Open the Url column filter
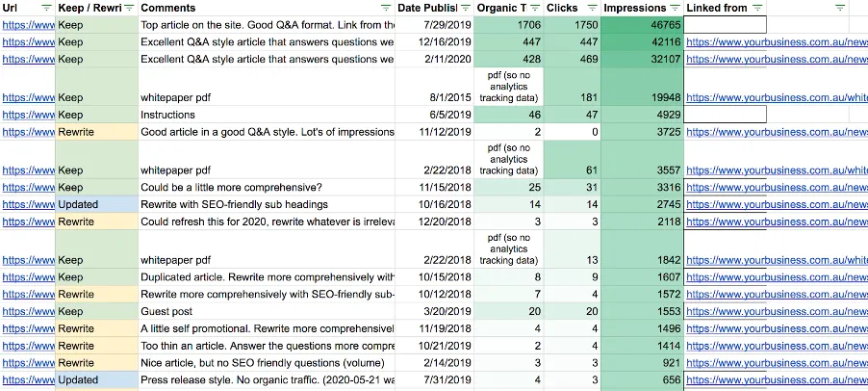 47,8
